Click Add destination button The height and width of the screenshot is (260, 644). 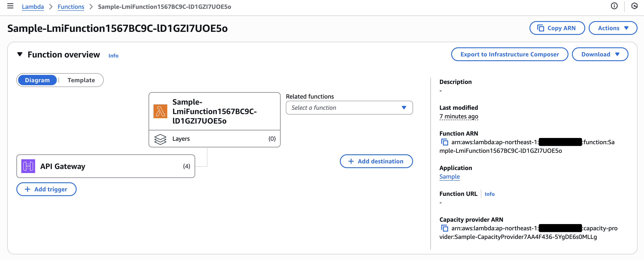tap(376, 161)
